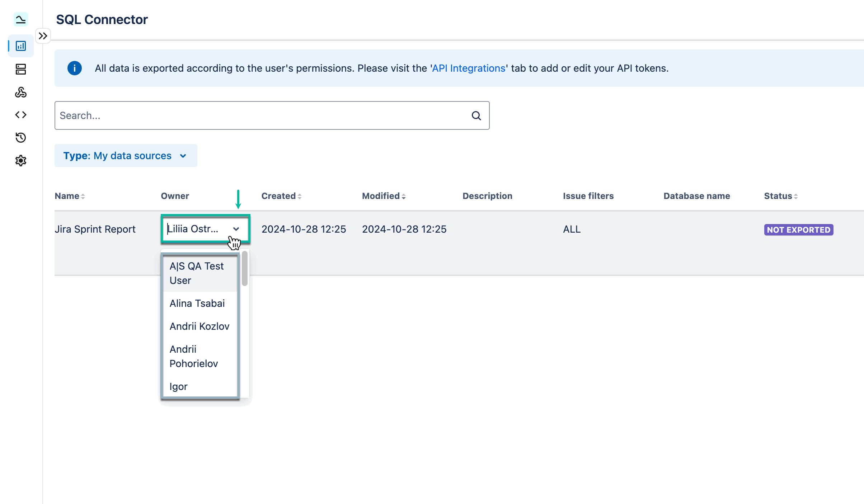
Task: Select A|S QA Test User as owner
Action: [x=197, y=273]
